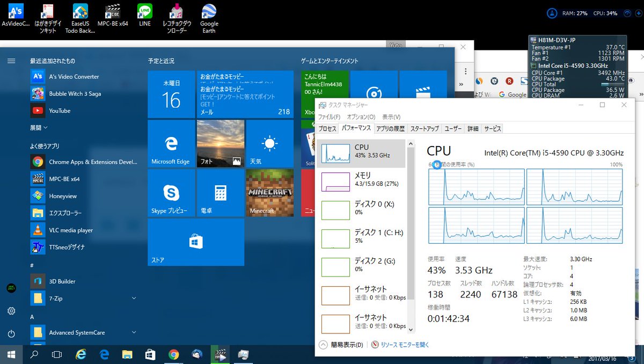The image size is (644, 364).
Task: Switch to the サービス tab
Action: (493, 129)
